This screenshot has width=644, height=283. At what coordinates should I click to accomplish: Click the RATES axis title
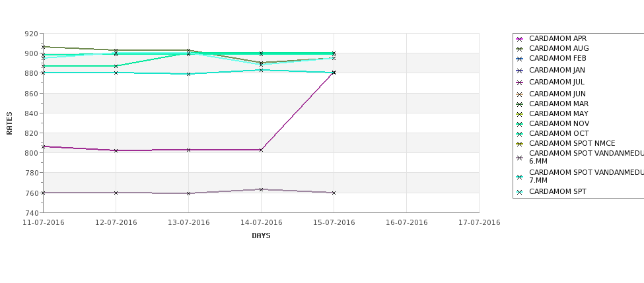[9, 123]
